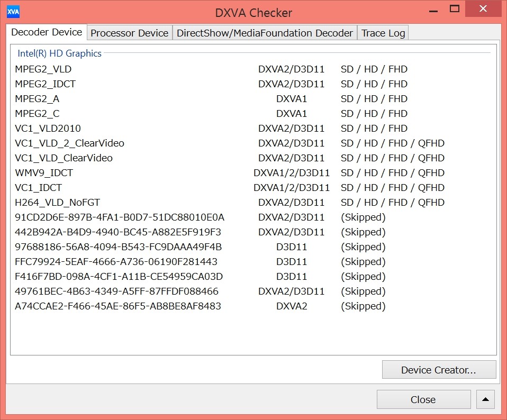Expand options with the up arrow button
The image size is (507, 420).
[485, 399]
